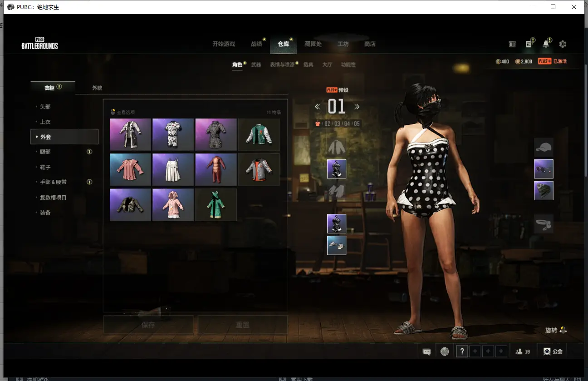Pick the green frog hooded coat thumbnail
Image resolution: width=588 pixels, height=381 pixels.
pos(216,205)
